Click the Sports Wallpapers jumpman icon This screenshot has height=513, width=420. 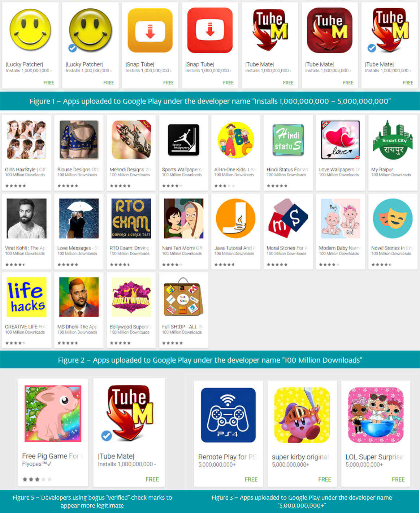click(183, 140)
